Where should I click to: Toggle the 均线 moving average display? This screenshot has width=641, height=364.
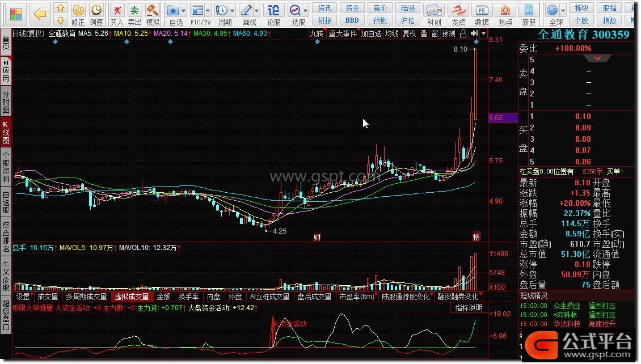click(391, 33)
